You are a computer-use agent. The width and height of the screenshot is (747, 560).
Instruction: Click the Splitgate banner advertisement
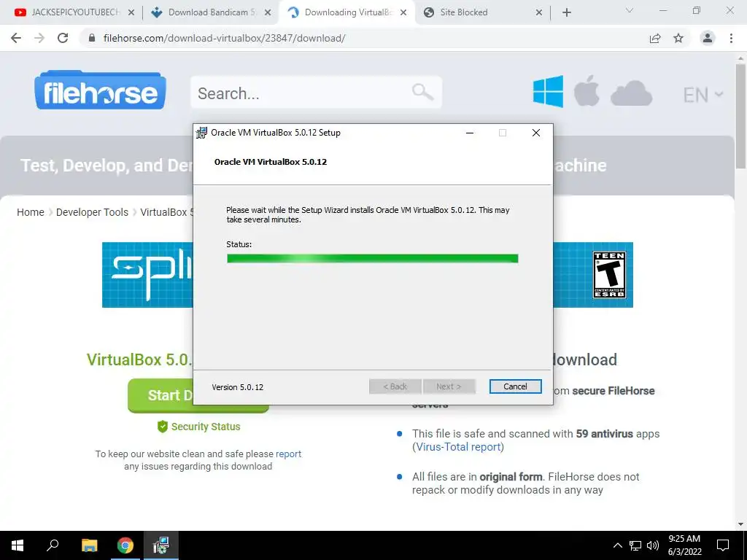tap(147, 275)
